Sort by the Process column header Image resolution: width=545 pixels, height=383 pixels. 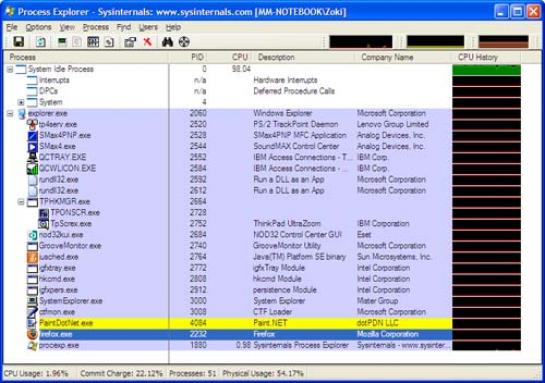(86, 57)
